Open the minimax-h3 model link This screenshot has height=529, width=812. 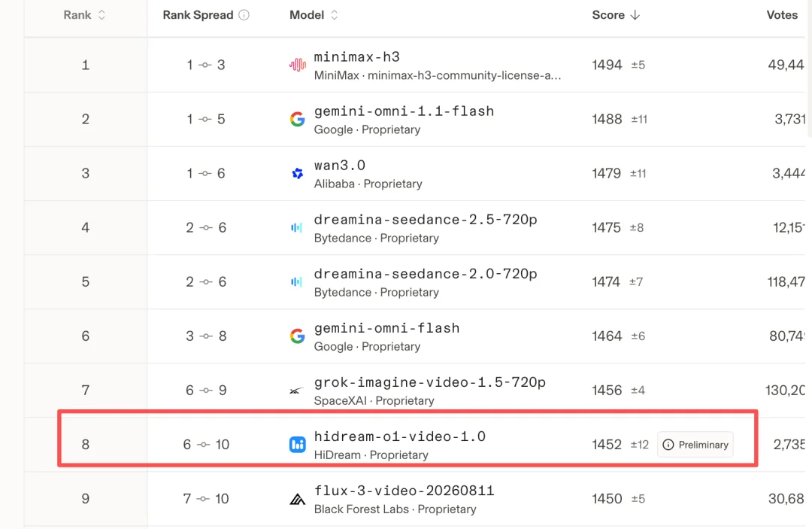click(x=357, y=56)
